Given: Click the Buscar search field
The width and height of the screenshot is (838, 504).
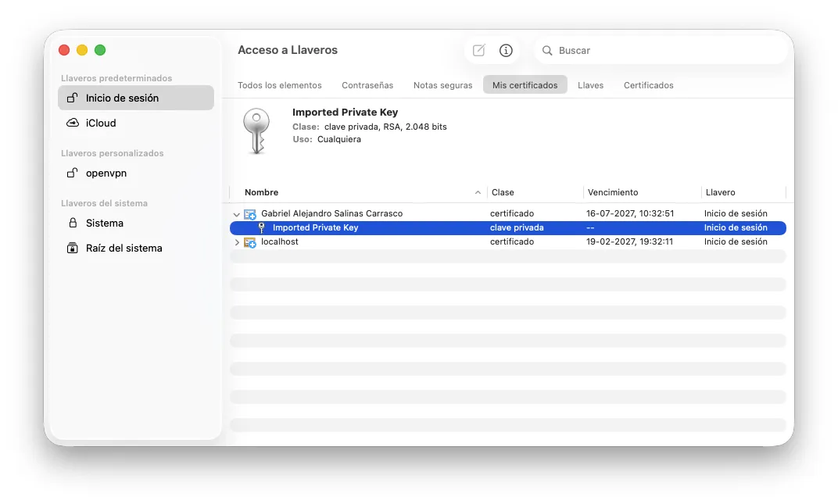Looking at the screenshot, I should click(661, 50).
